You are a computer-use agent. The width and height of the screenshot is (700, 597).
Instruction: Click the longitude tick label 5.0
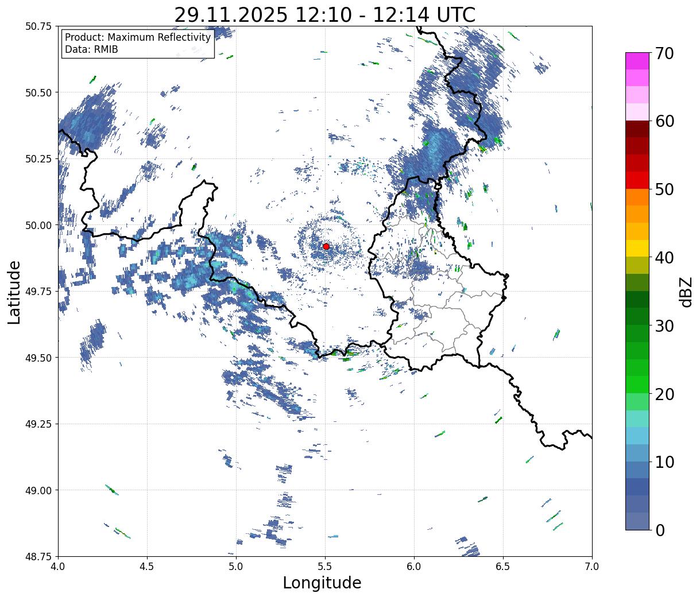236,566
